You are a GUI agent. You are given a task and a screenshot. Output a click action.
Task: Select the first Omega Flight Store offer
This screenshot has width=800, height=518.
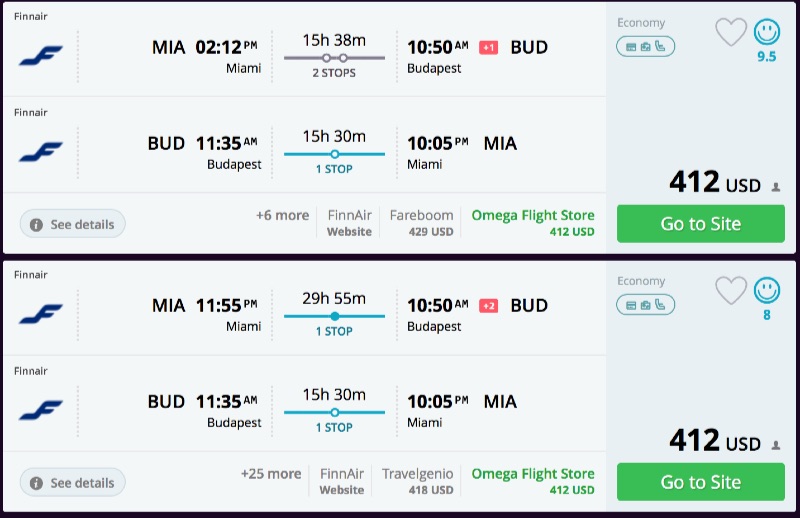click(x=533, y=223)
